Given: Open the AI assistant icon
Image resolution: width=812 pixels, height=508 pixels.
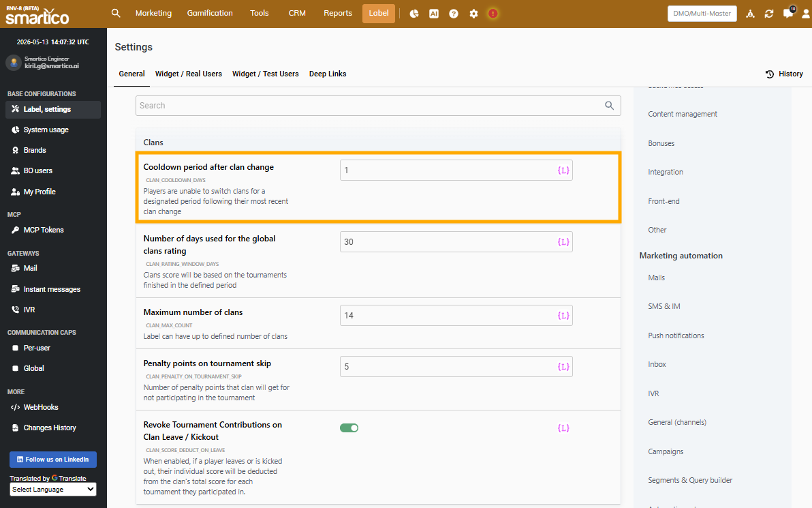Looking at the screenshot, I should (434, 14).
